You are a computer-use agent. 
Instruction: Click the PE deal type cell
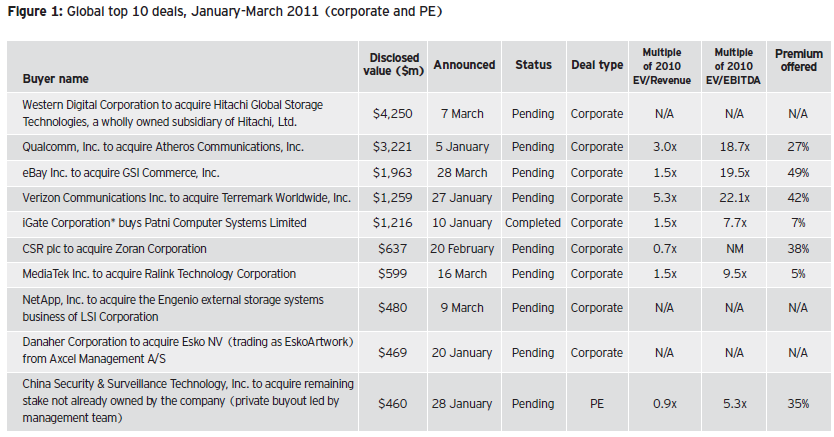click(596, 404)
